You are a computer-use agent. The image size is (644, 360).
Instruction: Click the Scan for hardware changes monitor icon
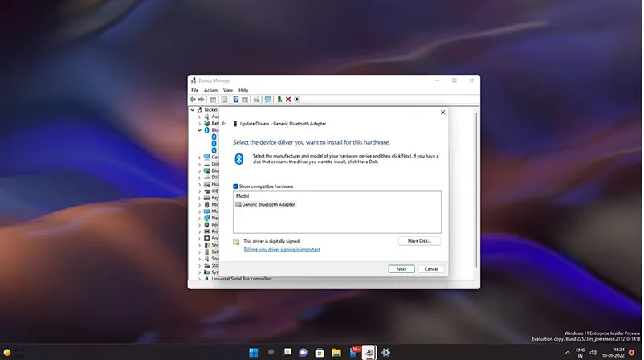point(267,100)
